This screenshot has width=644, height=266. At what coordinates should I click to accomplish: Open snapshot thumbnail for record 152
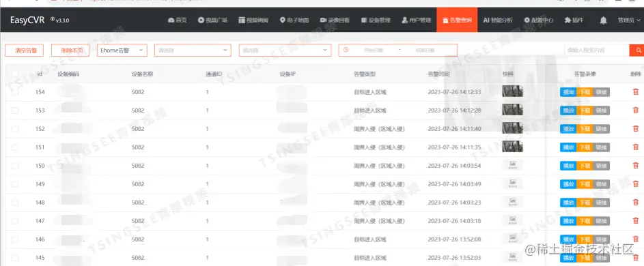(x=512, y=128)
